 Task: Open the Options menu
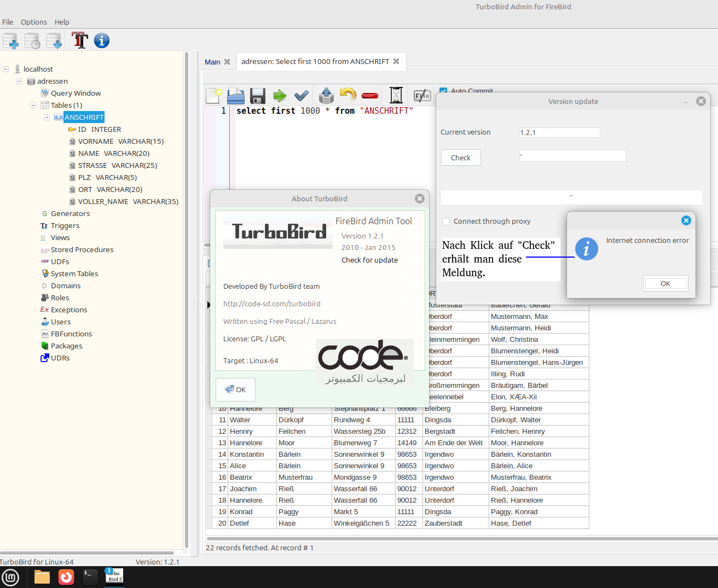(34, 22)
